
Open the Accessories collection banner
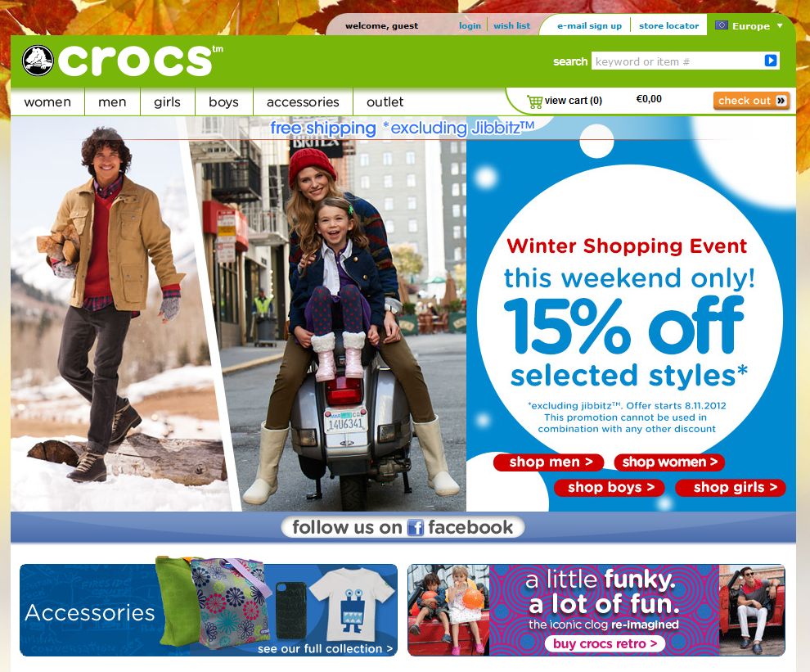(209, 610)
